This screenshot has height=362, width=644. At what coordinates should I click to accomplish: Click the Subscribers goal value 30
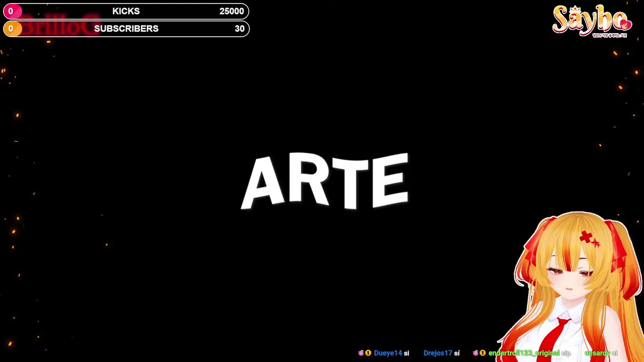[x=239, y=29]
